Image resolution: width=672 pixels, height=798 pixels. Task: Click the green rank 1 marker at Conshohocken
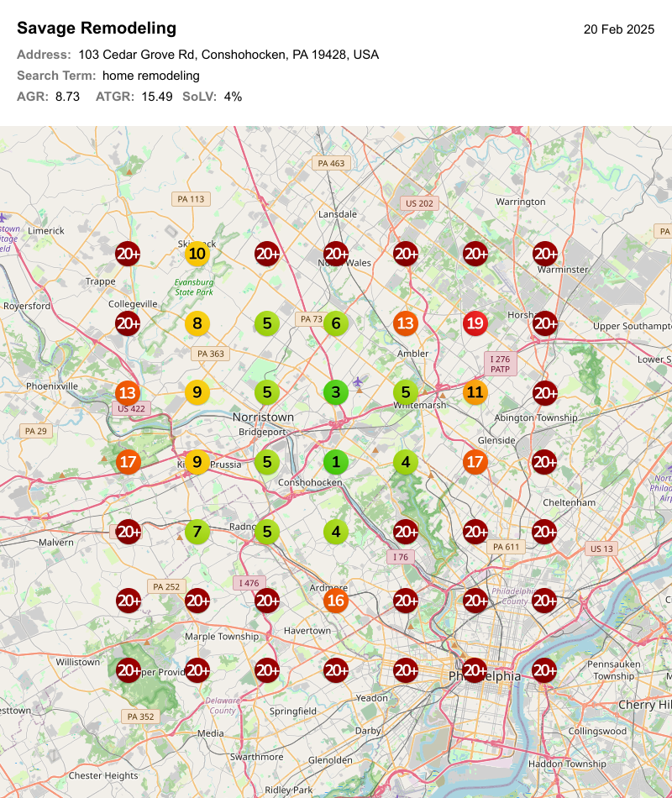coord(336,462)
